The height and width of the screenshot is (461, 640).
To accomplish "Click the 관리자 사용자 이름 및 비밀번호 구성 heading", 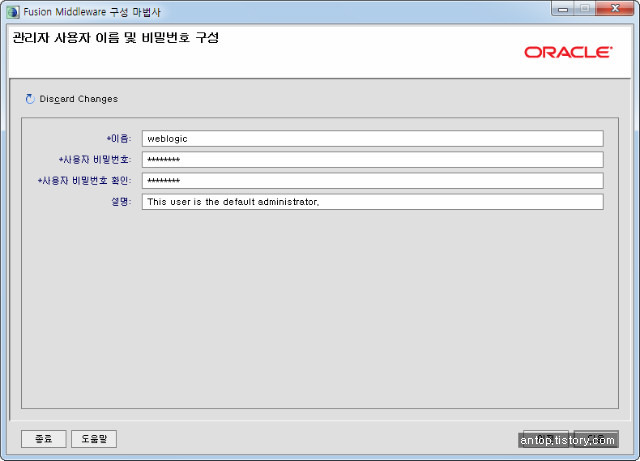I will click(x=116, y=38).
